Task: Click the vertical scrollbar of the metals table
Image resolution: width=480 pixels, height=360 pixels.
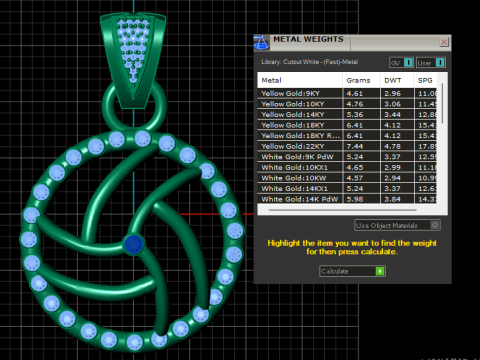Action: tap(442, 103)
